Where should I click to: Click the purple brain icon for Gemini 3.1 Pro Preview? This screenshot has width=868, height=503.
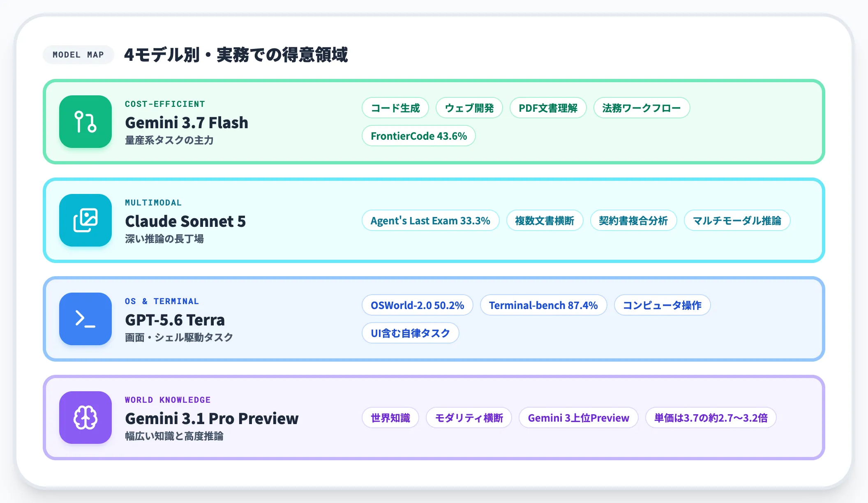coord(85,418)
